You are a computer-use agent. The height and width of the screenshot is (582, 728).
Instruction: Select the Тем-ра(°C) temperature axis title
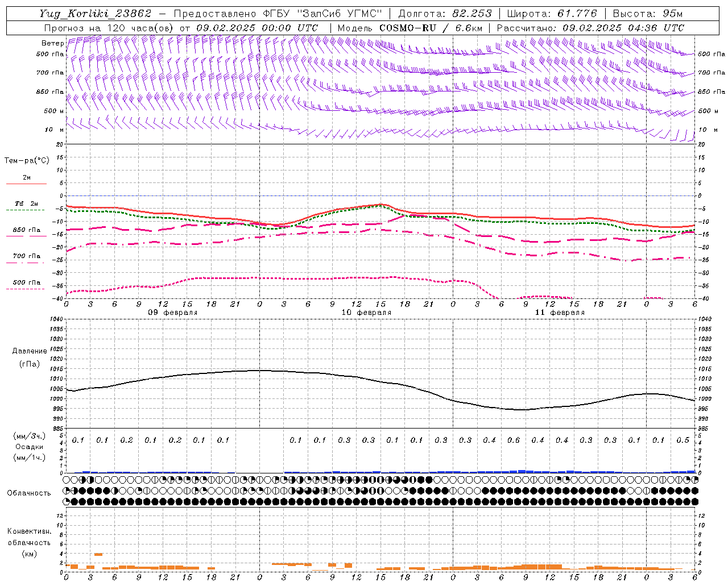[x=27, y=161]
